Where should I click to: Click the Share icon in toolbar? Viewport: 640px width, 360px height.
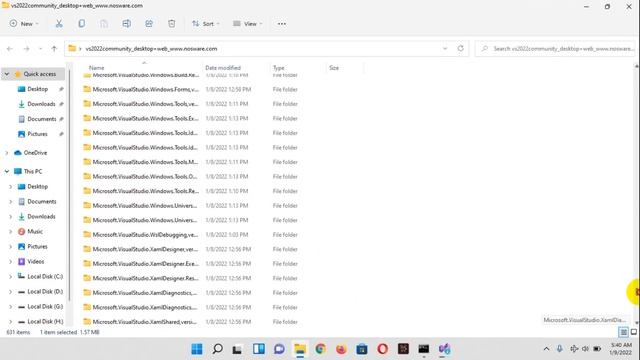click(x=149, y=24)
